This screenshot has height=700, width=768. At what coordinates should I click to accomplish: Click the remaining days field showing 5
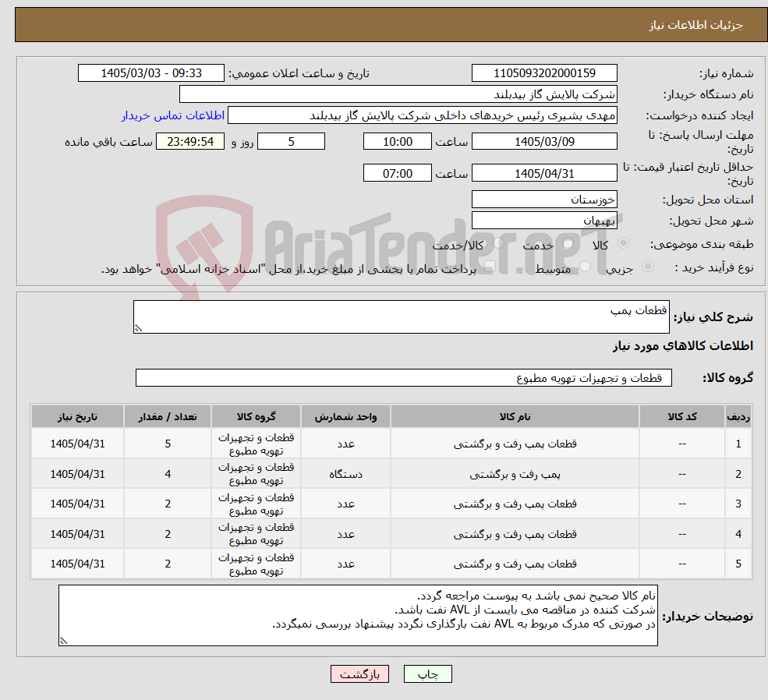(291, 141)
